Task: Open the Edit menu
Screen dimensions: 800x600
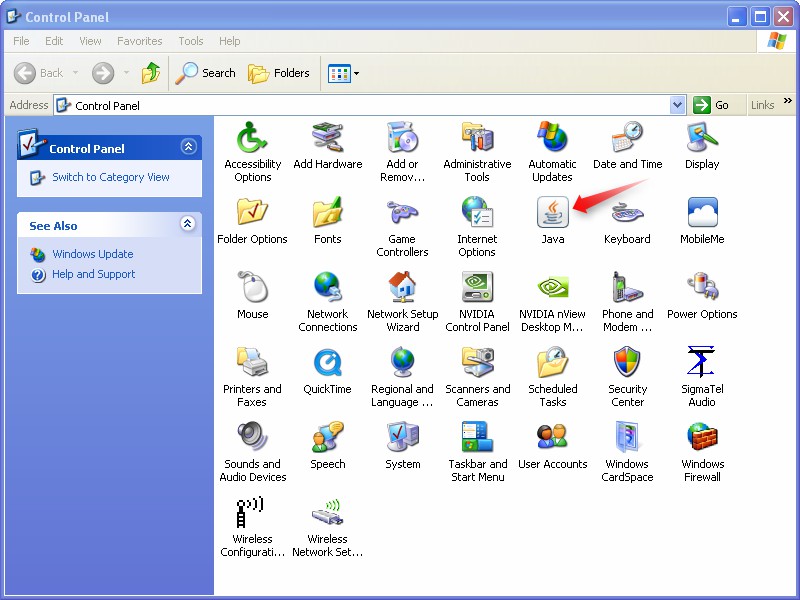Action: pos(54,41)
